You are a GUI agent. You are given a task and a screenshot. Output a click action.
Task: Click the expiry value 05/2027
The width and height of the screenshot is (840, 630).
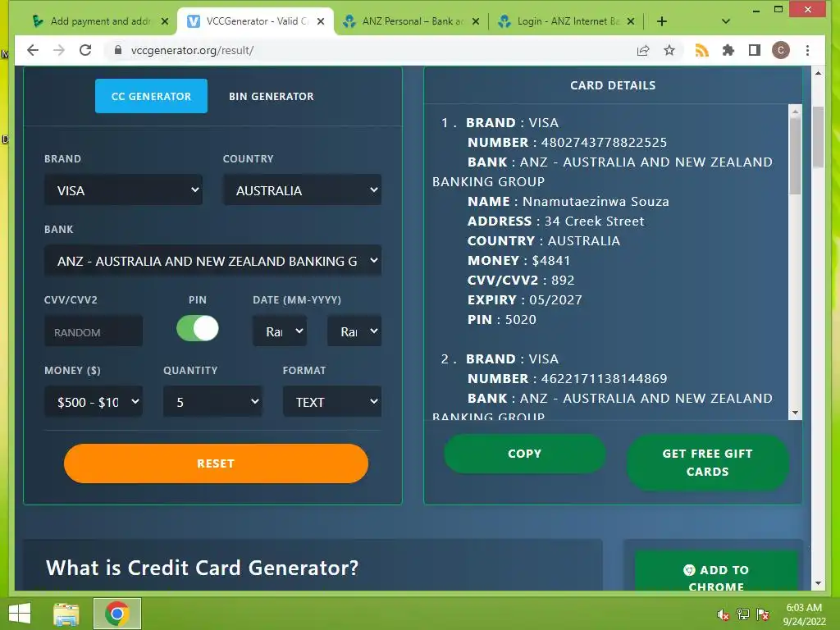point(555,300)
